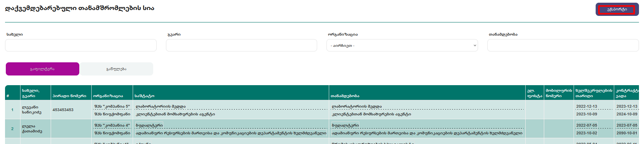Focus the სახელი input field
The width and height of the screenshot is (644, 144).
coord(81,45)
